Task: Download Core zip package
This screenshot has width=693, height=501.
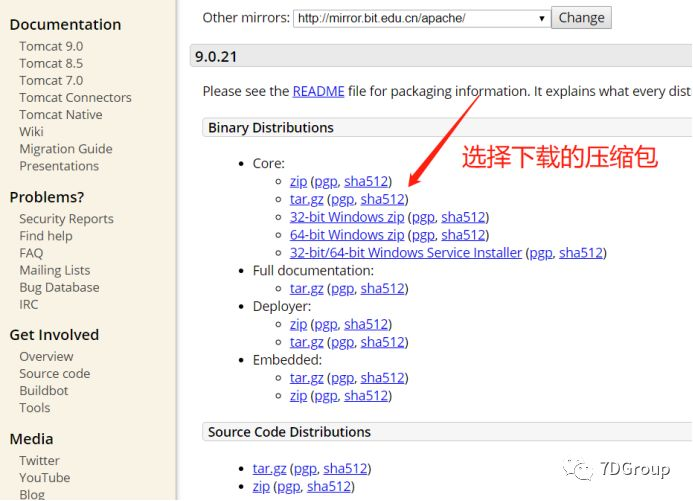Action: 298,182
